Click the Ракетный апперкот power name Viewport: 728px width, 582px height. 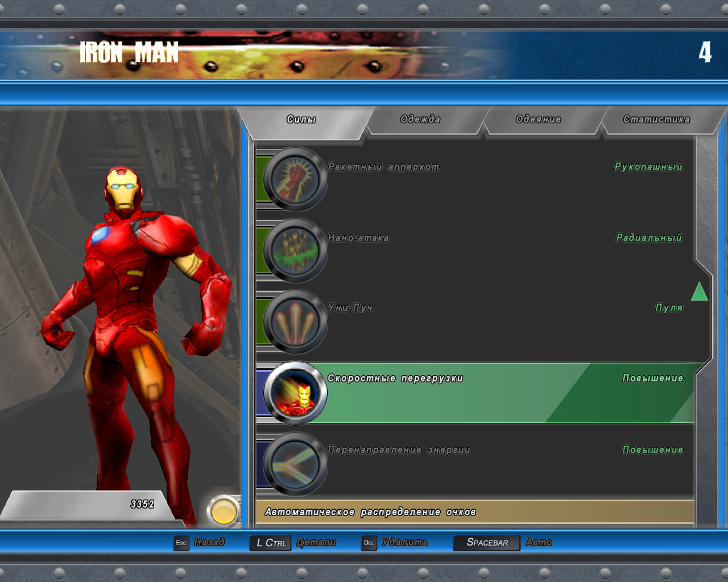coord(383,167)
